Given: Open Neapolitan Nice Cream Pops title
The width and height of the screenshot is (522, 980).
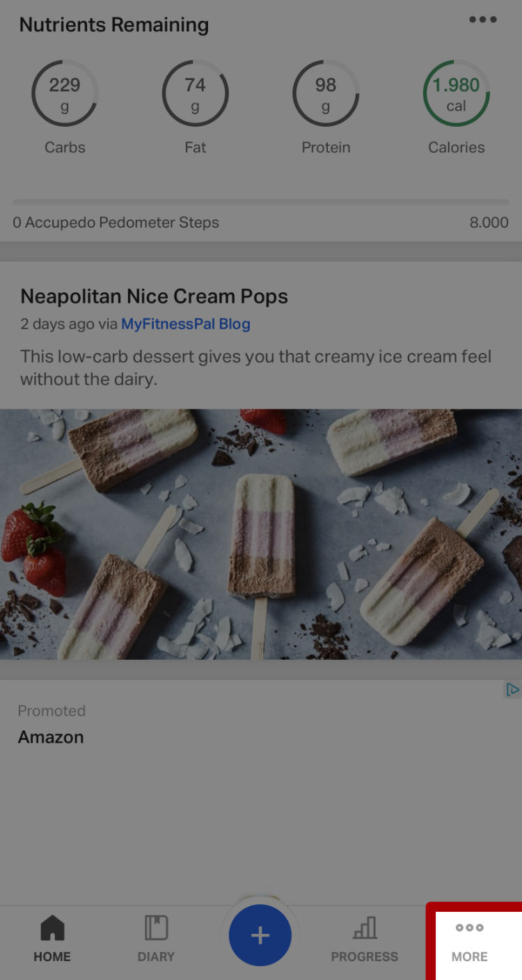Looking at the screenshot, I should pyautogui.click(x=154, y=297).
